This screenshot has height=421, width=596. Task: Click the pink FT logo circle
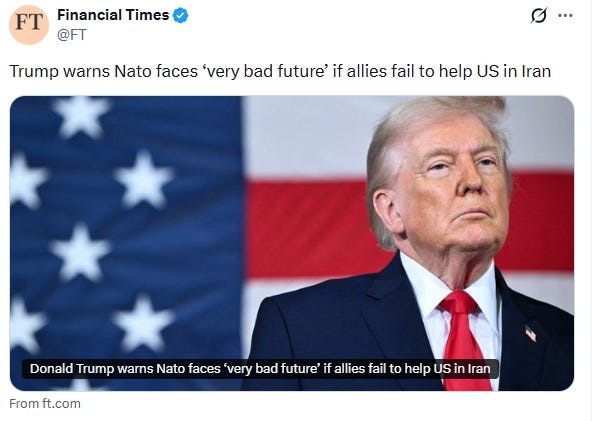click(x=29, y=25)
